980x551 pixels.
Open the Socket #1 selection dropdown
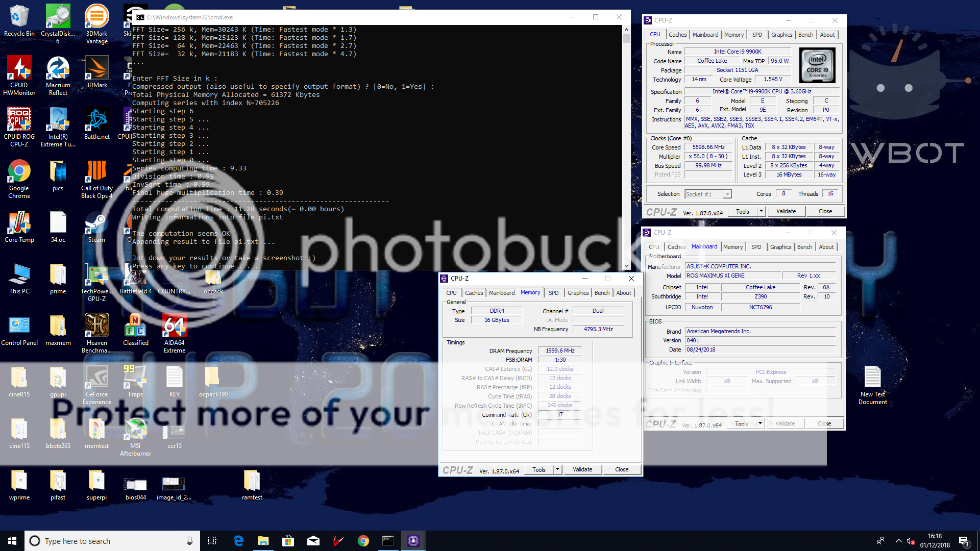click(708, 194)
